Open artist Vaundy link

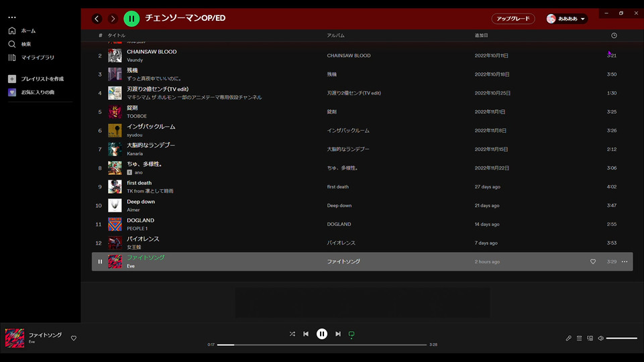coord(135,60)
